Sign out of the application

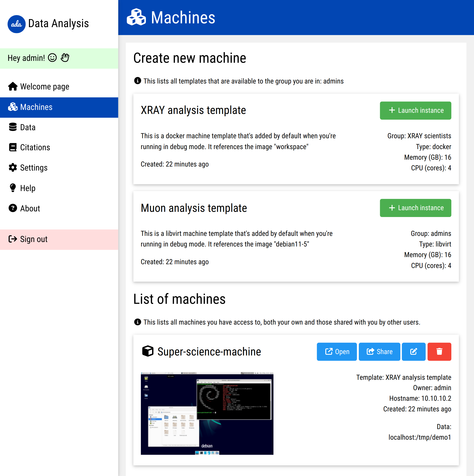pyautogui.click(x=34, y=239)
